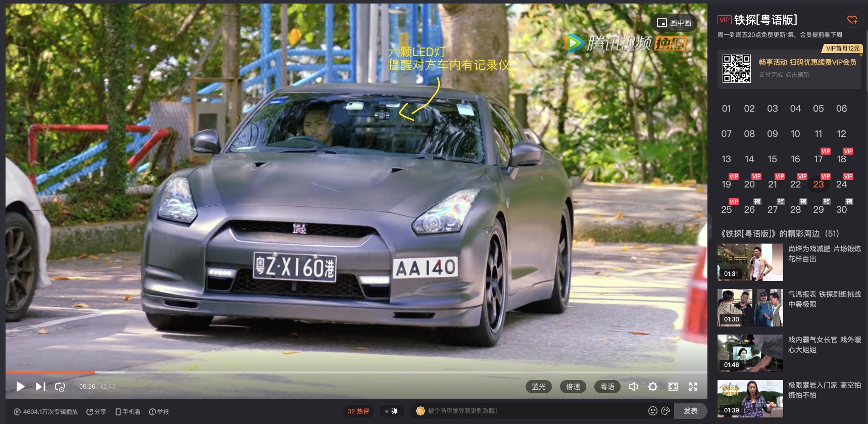
Task: Click the 发表 send button
Action: click(x=690, y=411)
